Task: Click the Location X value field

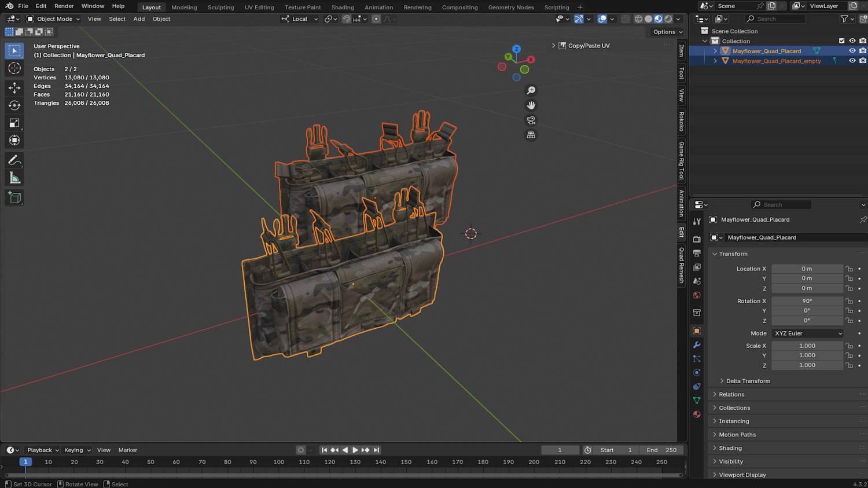Action: 807,269
